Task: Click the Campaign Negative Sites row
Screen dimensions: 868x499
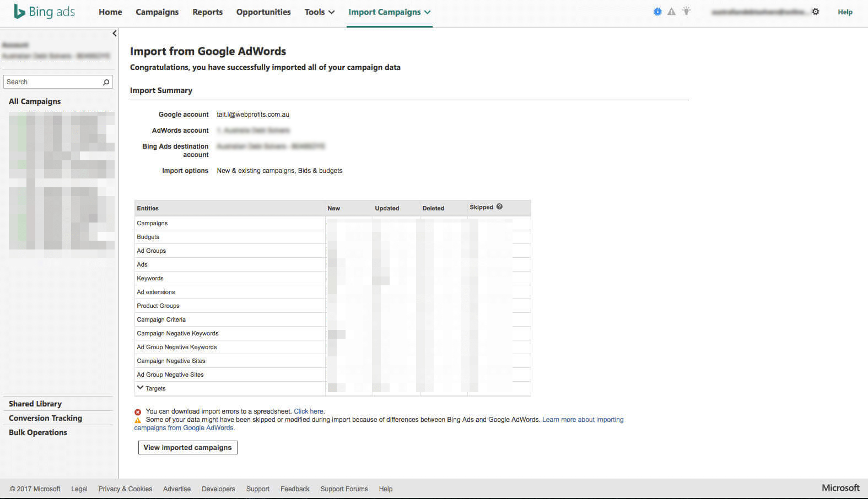Action: [332, 361]
